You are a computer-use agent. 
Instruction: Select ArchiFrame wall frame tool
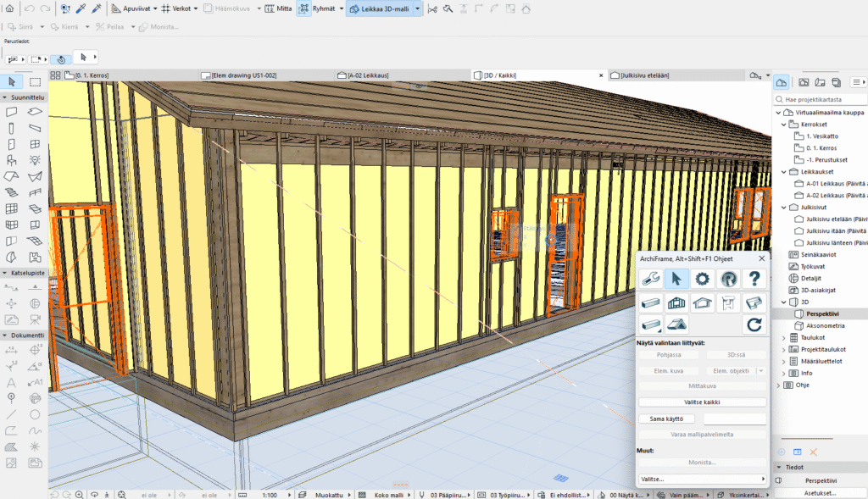point(676,302)
